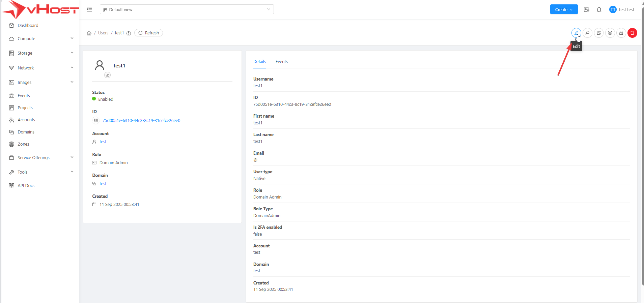Image resolution: width=644 pixels, height=303 pixels.
Task: Select the Details tab
Action: [259, 62]
